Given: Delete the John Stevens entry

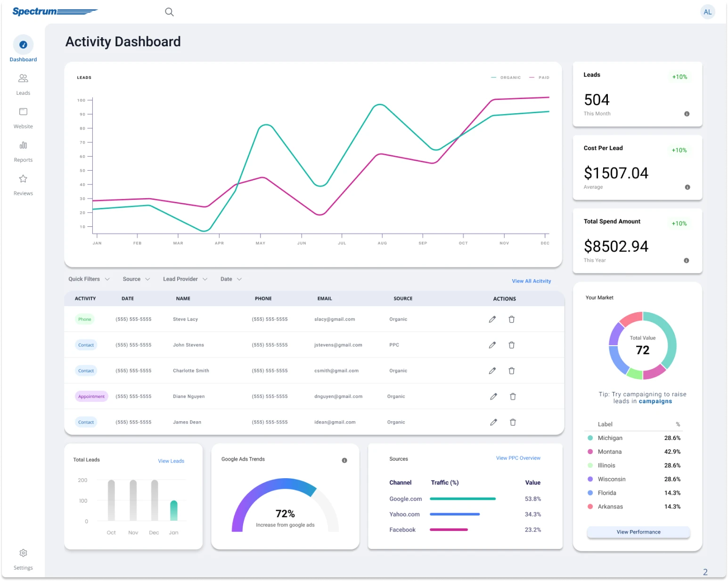Looking at the screenshot, I should [x=511, y=345].
